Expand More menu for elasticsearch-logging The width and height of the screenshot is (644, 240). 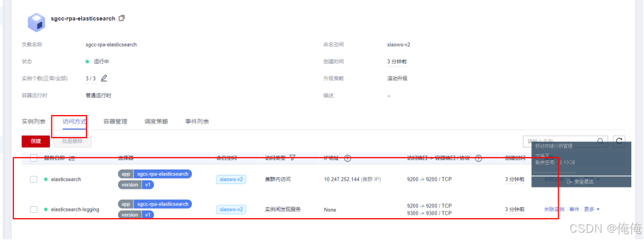[592, 209]
